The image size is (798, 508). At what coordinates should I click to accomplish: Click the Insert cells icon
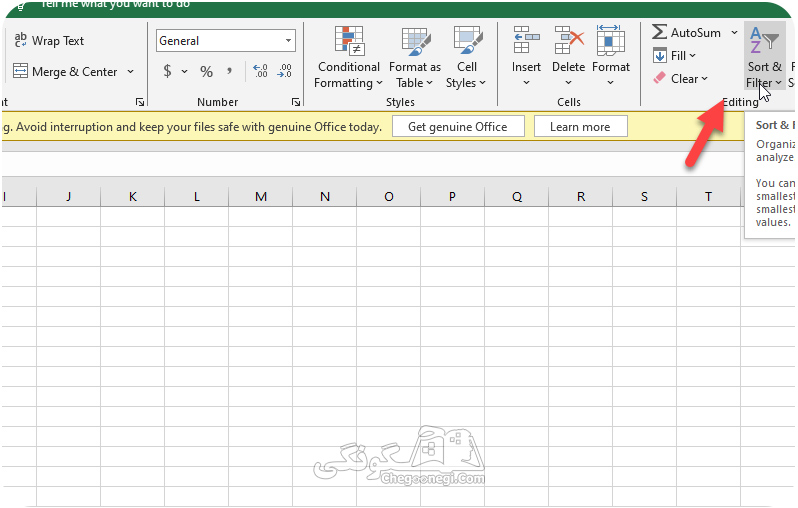526,41
